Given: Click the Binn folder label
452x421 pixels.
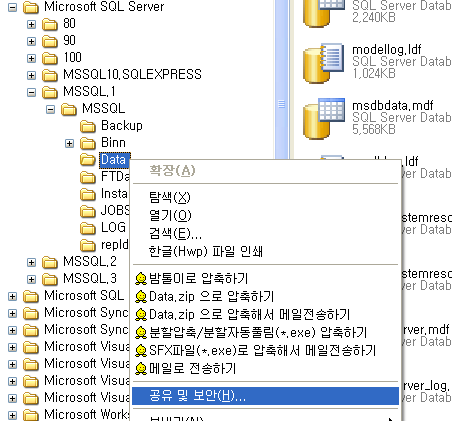Looking at the screenshot, I should point(113,143).
